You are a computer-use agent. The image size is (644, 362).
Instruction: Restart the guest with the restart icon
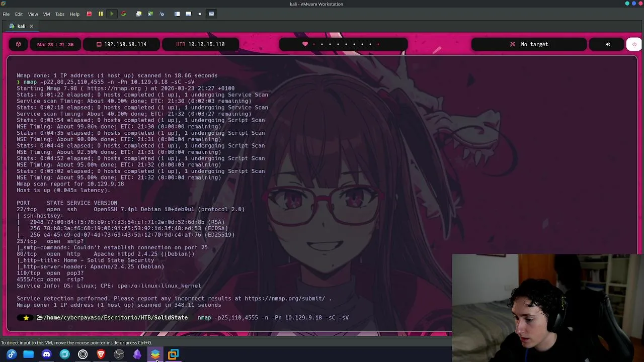(x=123, y=14)
